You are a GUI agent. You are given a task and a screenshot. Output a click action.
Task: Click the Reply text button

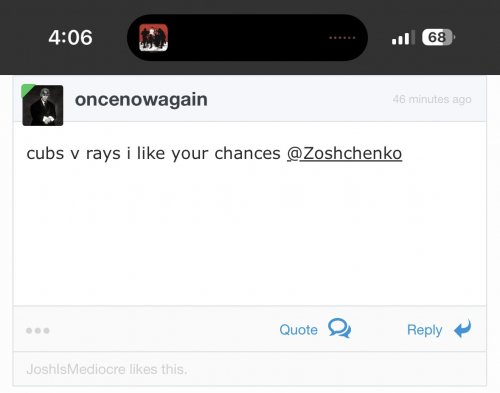(x=424, y=330)
